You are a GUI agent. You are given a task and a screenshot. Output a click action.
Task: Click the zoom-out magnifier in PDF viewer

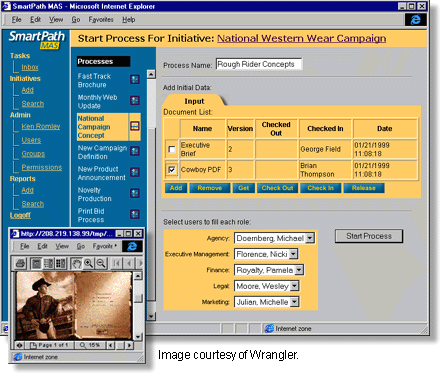tap(101, 264)
